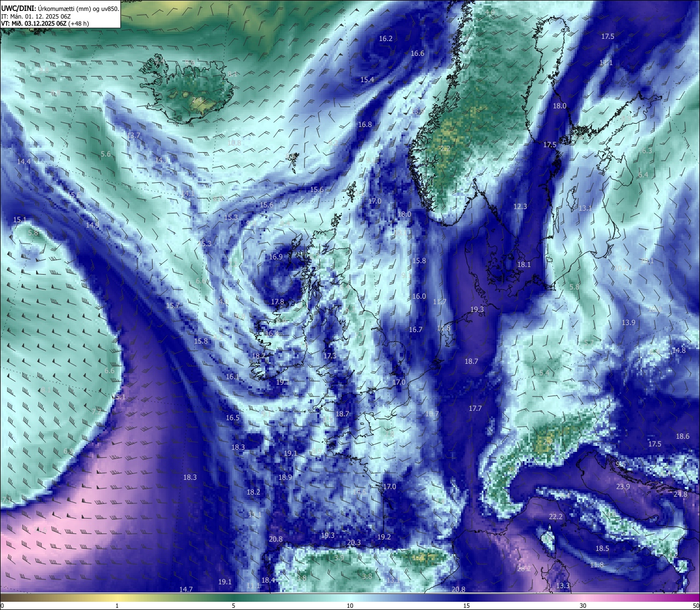Click the map value 23.9
This screenshot has width=700, height=610.
point(623,486)
